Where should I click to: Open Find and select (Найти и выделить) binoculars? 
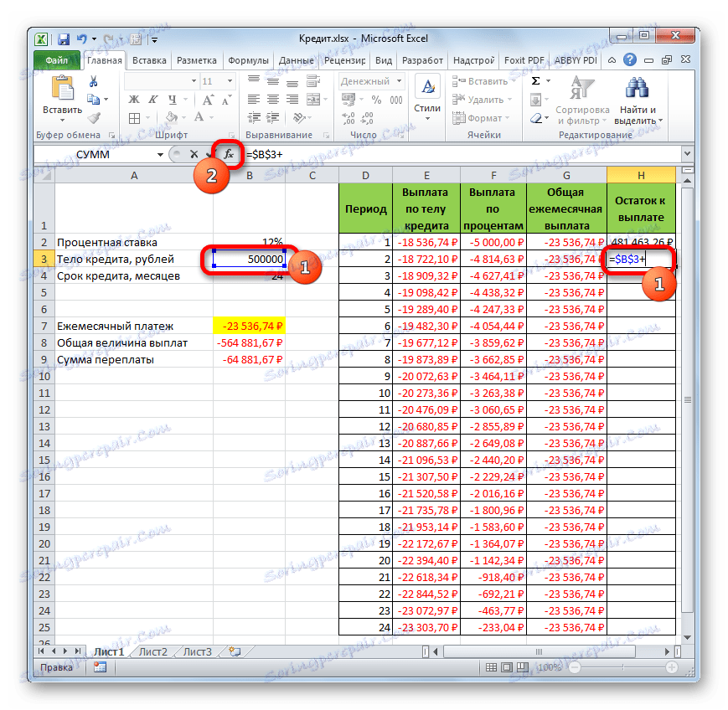pyautogui.click(x=638, y=100)
